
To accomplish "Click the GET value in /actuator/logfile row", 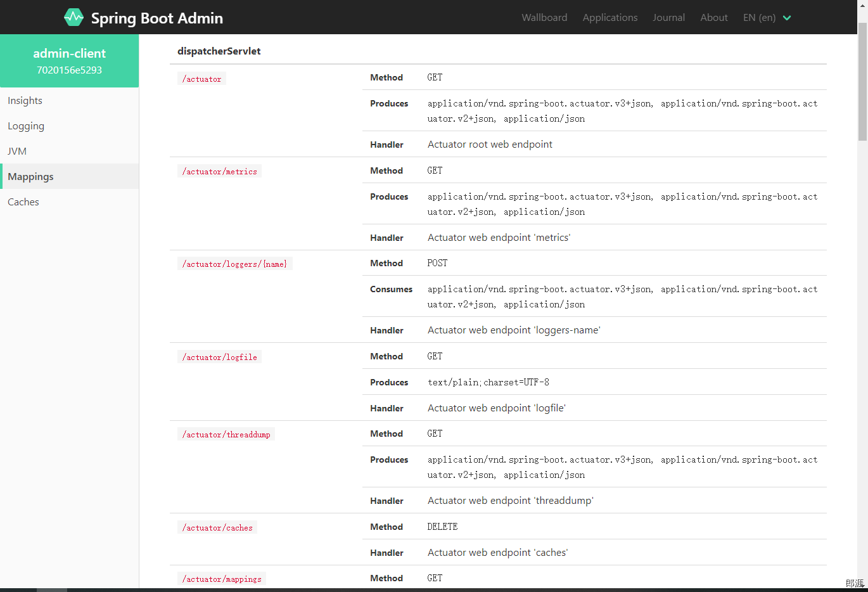I will (435, 356).
